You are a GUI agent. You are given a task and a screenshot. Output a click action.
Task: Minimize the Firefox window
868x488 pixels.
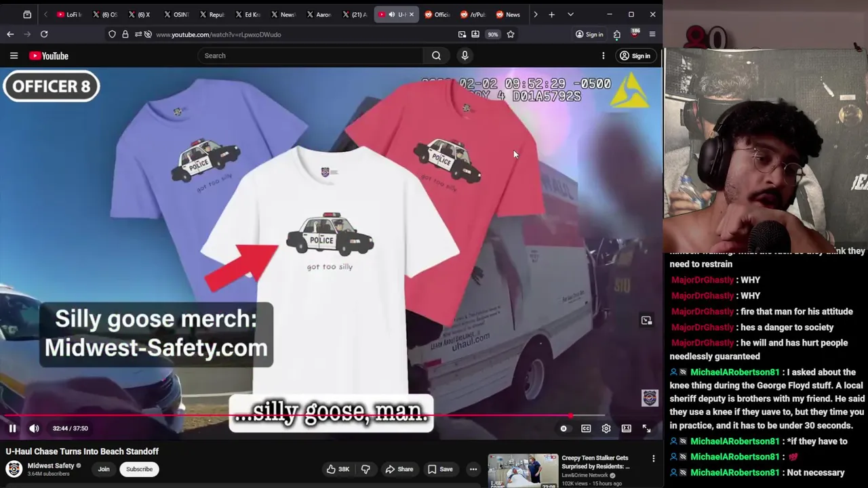(x=609, y=14)
